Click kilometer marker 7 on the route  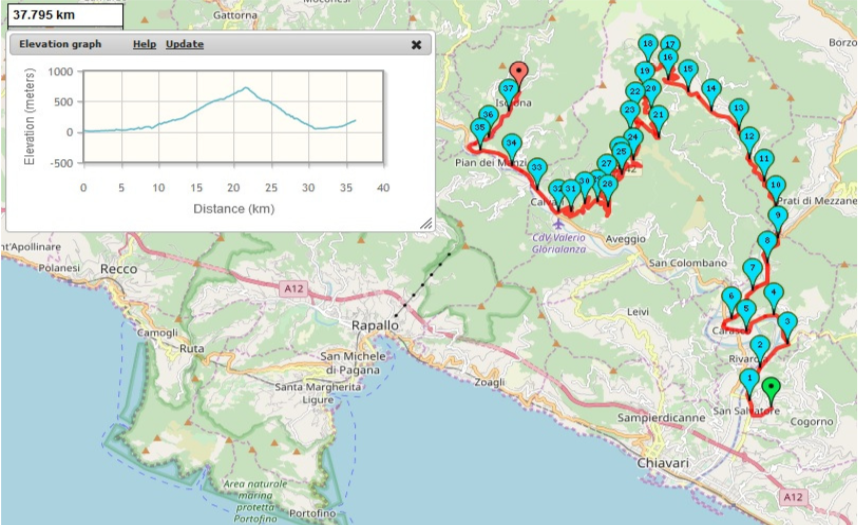click(x=752, y=268)
